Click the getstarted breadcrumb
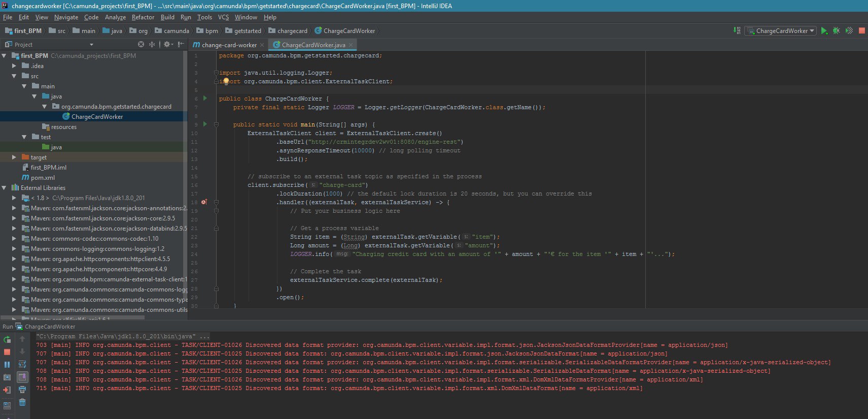This screenshot has height=419, width=868. (244, 31)
